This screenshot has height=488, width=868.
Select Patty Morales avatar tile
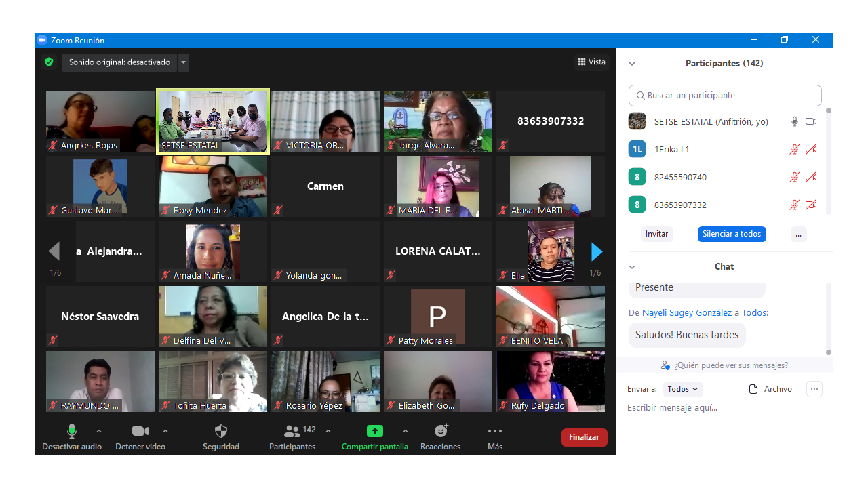click(438, 317)
